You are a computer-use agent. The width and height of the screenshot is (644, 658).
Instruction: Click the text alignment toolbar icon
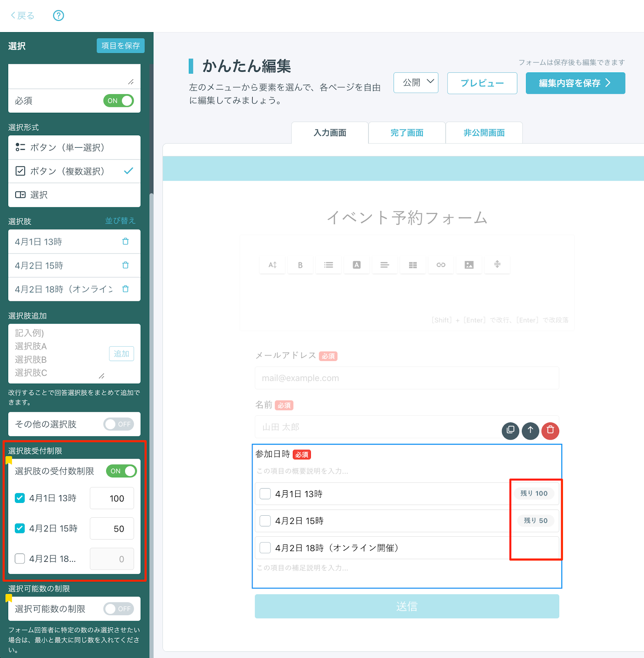[x=385, y=265]
